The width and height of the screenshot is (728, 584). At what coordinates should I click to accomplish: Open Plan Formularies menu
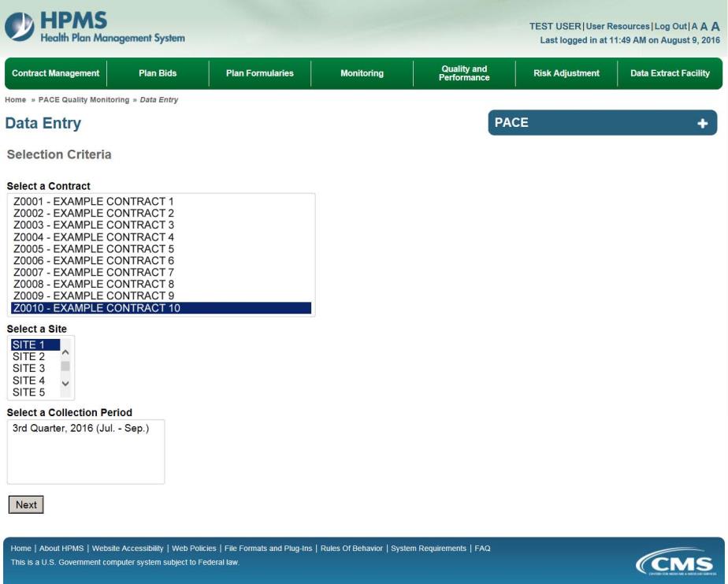(x=260, y=73)
